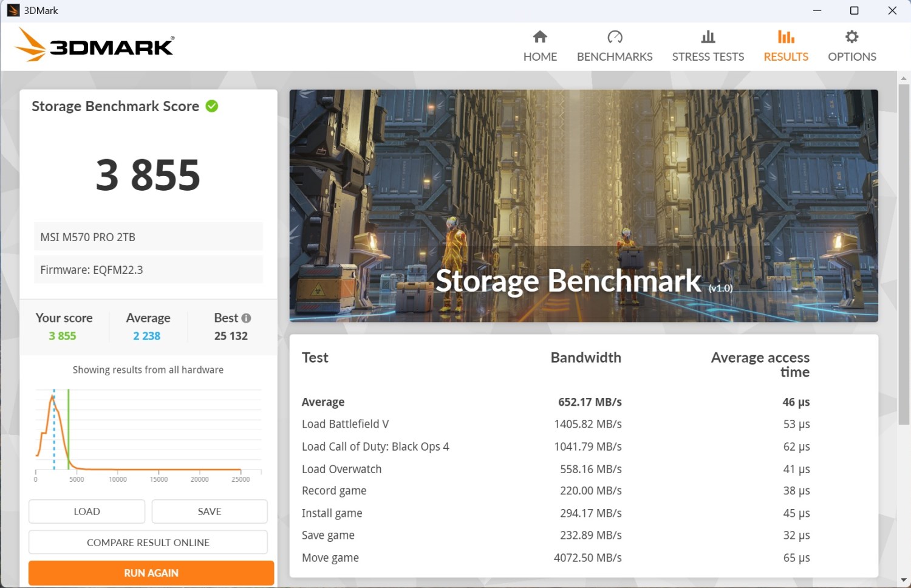Switch to the Stress Tests tab label
This screenshot has height=588, width=911.
coord(708,56)
